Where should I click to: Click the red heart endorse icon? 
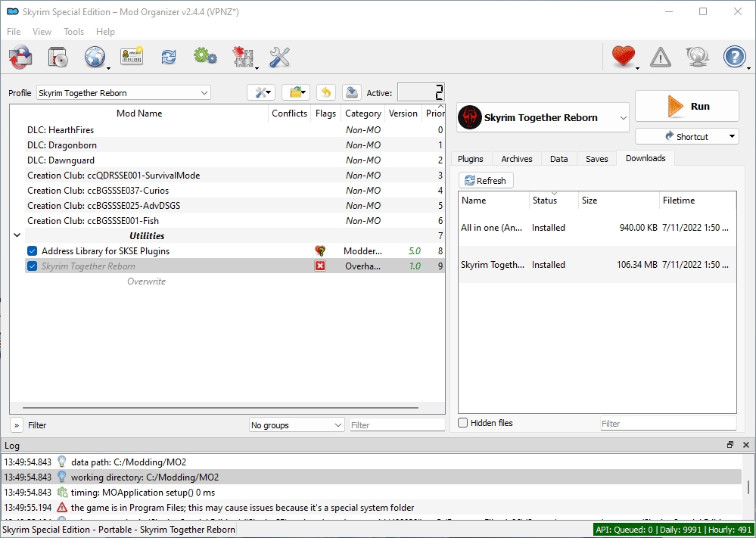click(x=623, y=57)
